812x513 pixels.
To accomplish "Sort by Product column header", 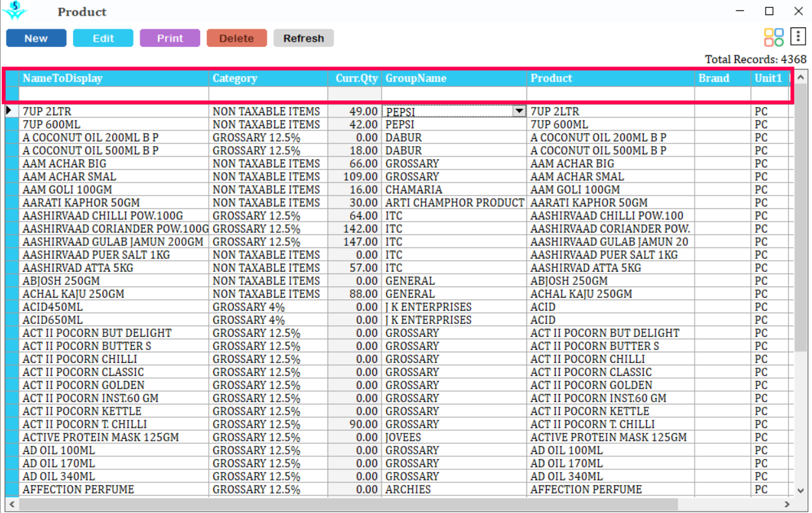I will pyautogui.click(x=610, y=78).
